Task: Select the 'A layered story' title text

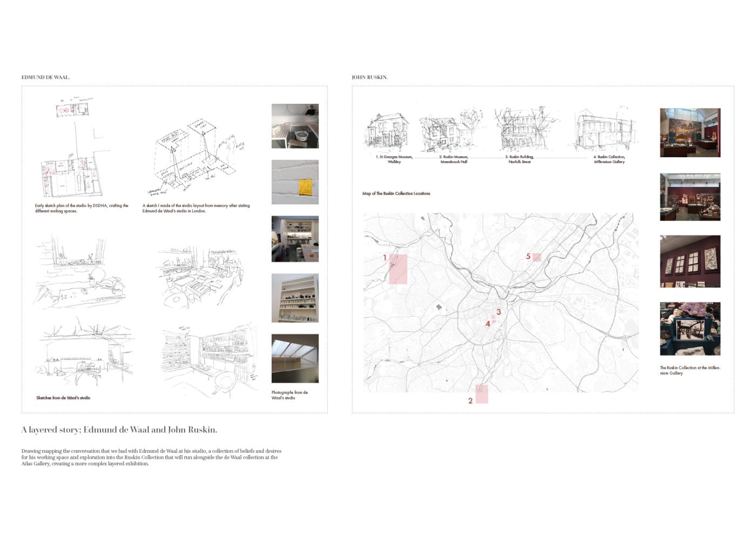Action: coord(119,430)
